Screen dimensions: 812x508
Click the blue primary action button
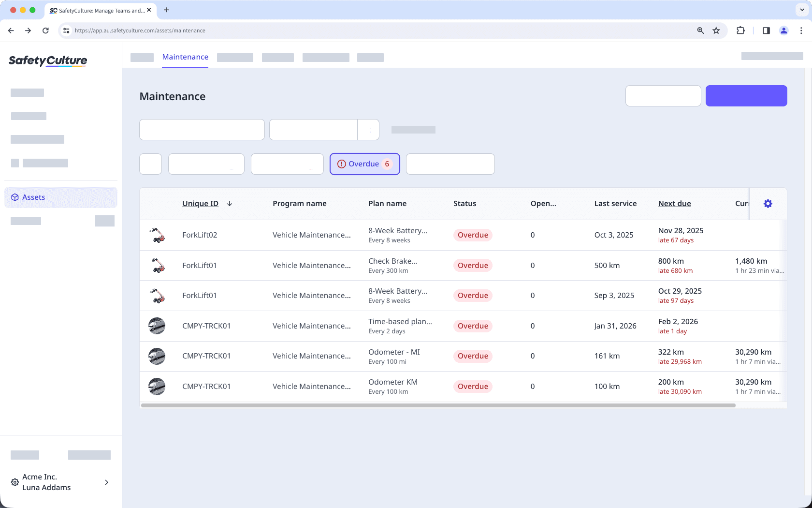point(746,95)
